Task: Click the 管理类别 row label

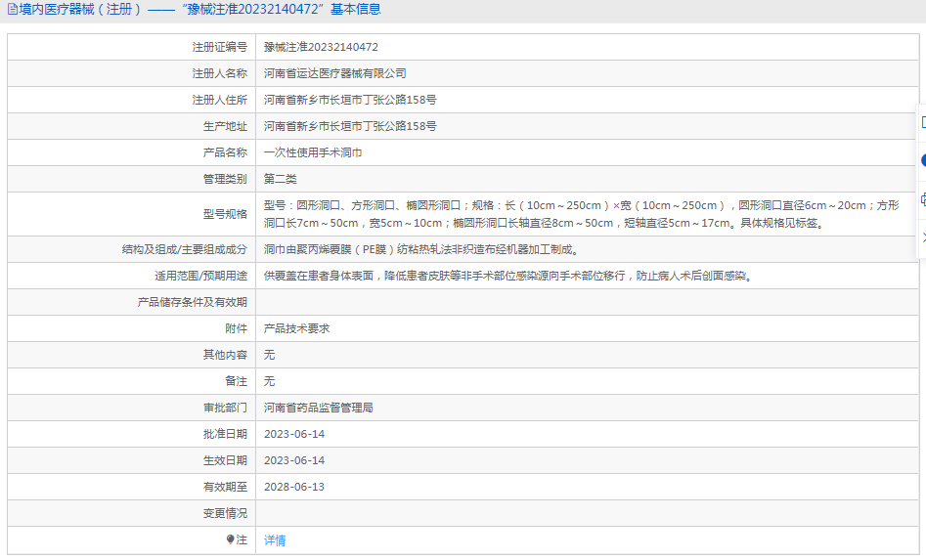Action: [225, 180]
